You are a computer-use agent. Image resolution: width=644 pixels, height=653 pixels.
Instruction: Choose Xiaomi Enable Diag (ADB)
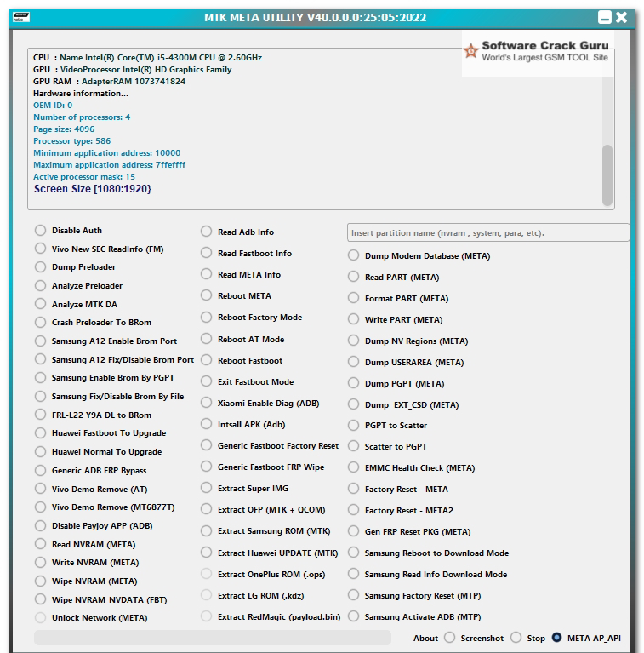pyautogui.click(x=207, y=403)
